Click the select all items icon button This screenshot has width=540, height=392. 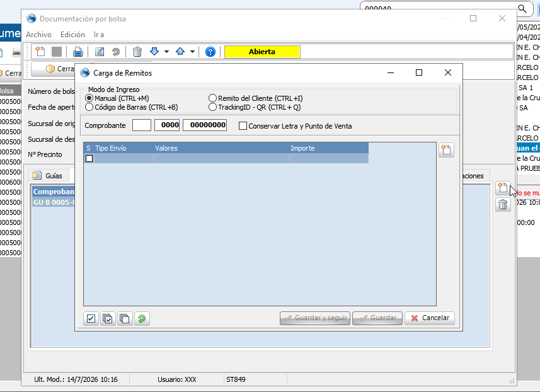[108, 319]
